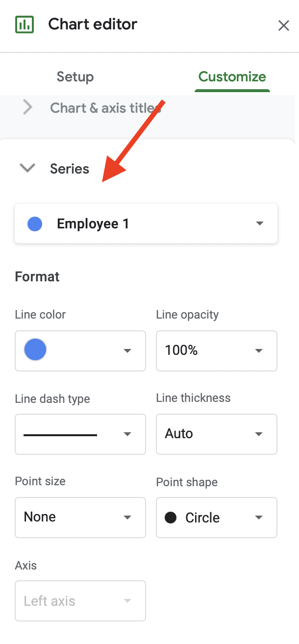Screen dimensions: 299x644
Task: Click the Left axis dropdown
Action: (80, 601)
